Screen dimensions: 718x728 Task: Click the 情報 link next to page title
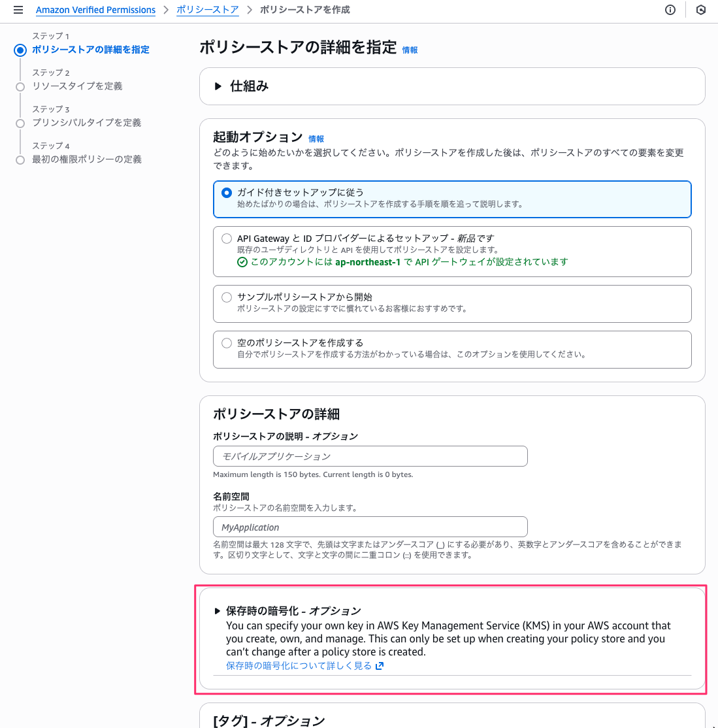pyautogui.click(x=410, y=50)
